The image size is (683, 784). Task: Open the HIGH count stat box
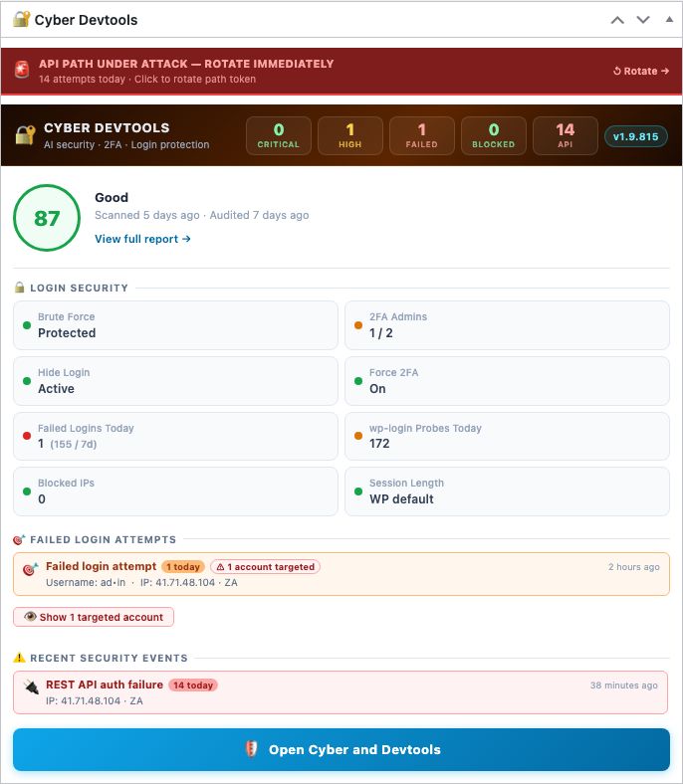point(350,135)
